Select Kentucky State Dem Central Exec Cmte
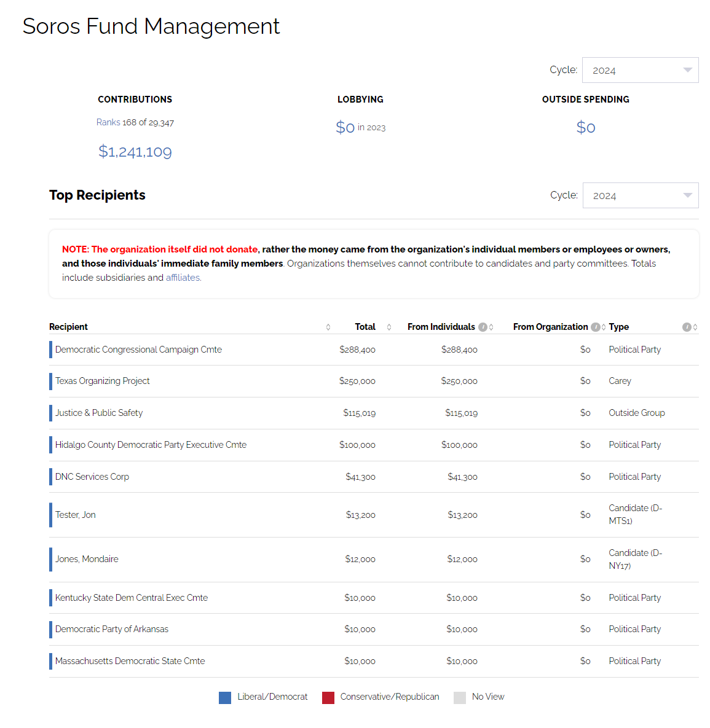Image resolution: width=710 pixels, height=728 pixels. [x=132, y=598]
